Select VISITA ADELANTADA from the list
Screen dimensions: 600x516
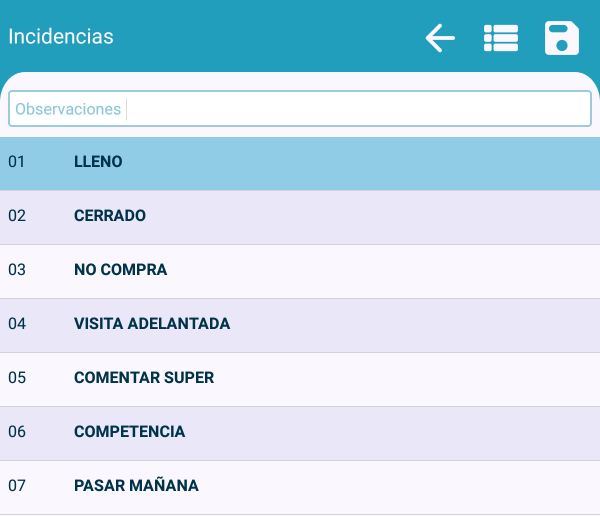[152, 324]
